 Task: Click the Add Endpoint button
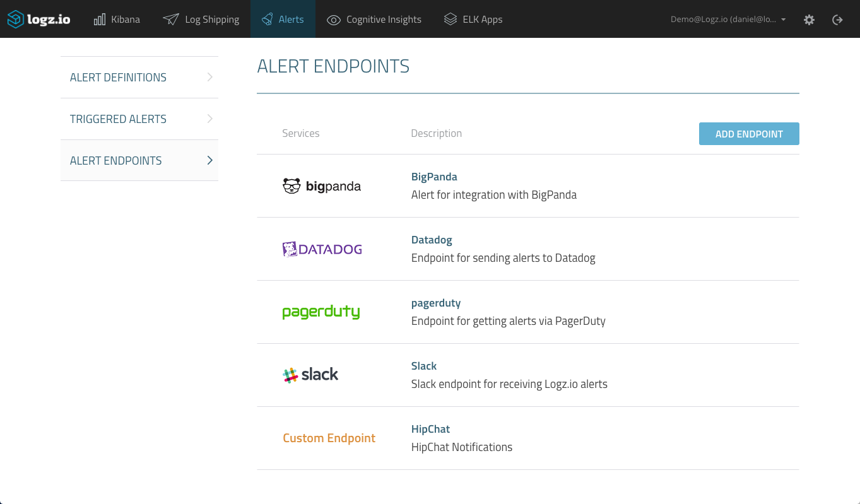point(749,134)
